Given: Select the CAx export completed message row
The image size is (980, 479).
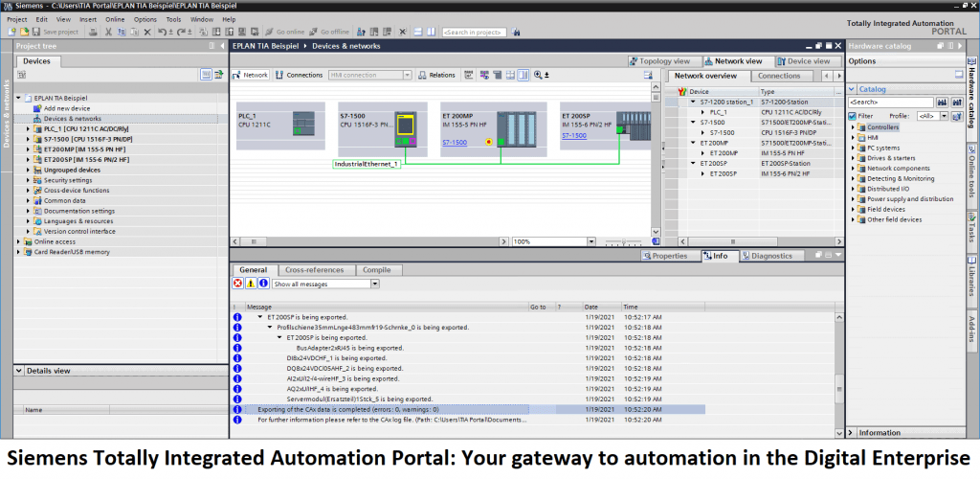Looking at the screenshot, I should click(x=468, y=410).
